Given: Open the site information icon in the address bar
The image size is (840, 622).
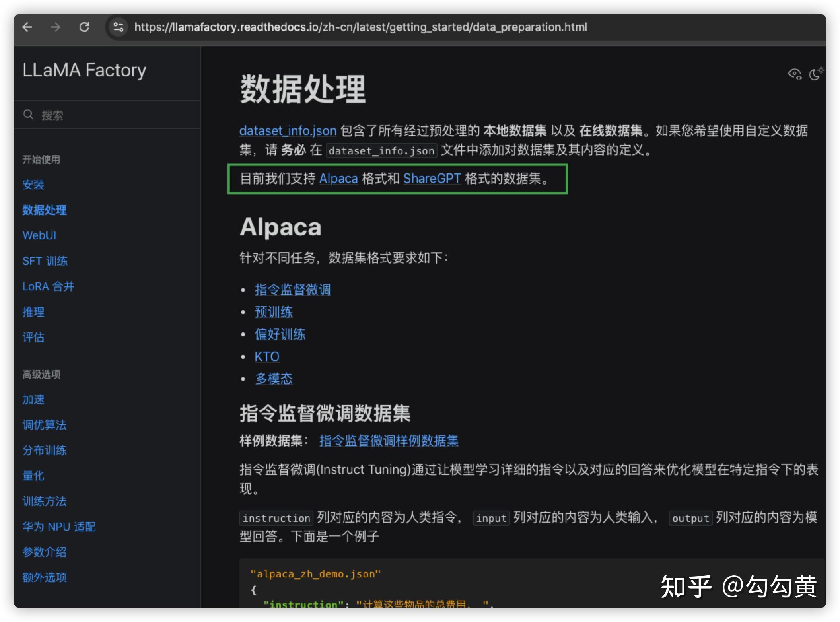Looking at the screenshot, I should 118,27.
